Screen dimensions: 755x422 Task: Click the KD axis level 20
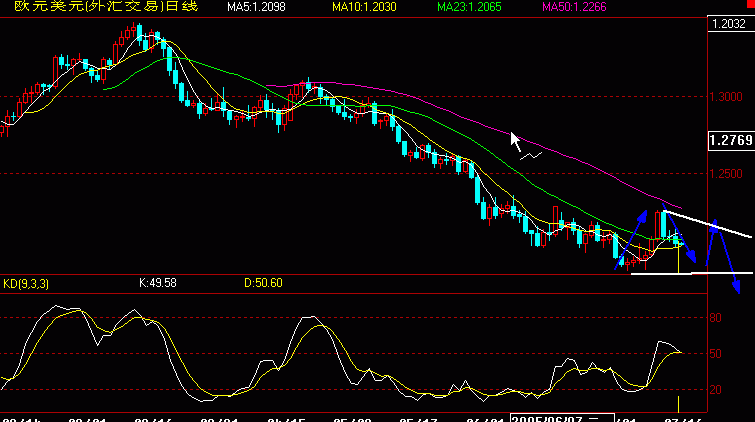click(x=716, y=390)
